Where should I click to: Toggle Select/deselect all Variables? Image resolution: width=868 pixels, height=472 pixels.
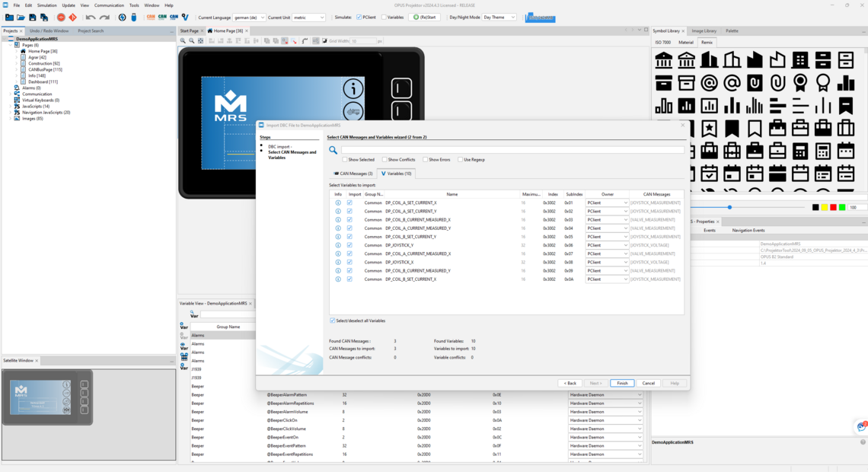click(x=332, y=320)
